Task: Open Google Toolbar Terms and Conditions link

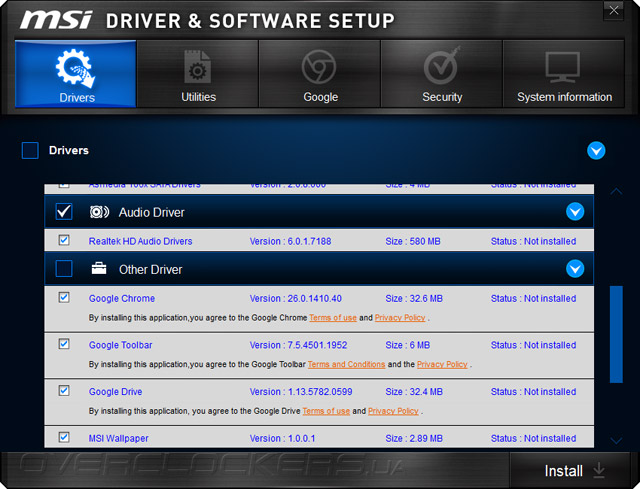Action: point(346,364)
